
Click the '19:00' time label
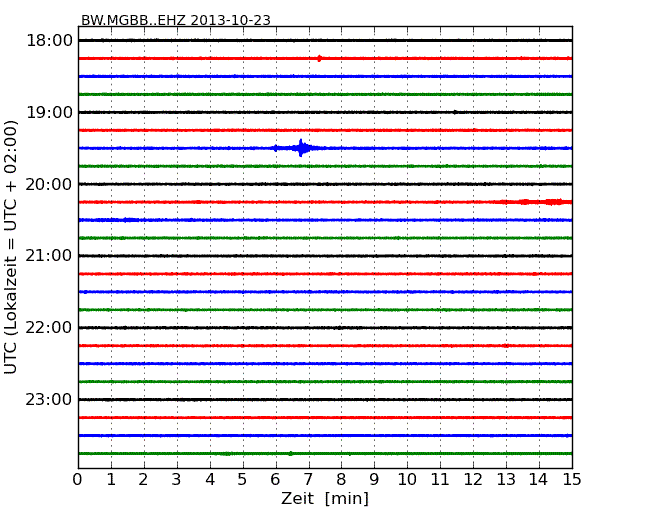click(x=49, y=112)
